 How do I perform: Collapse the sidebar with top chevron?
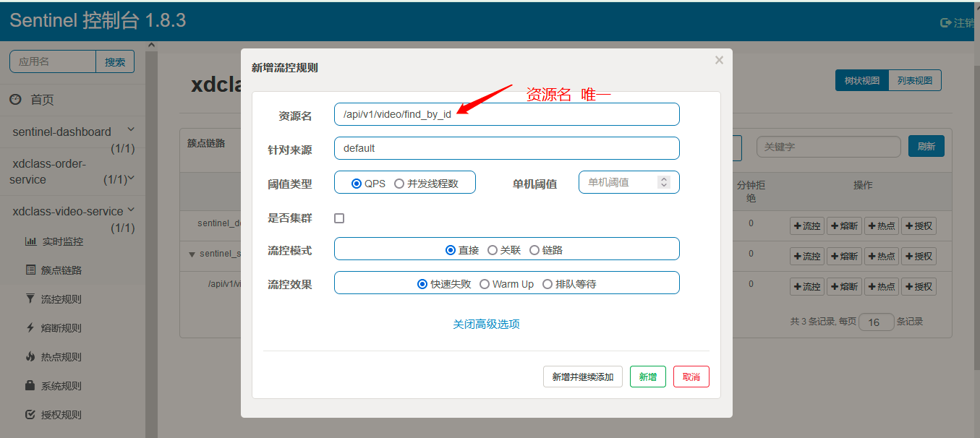(x=151, y=46)
